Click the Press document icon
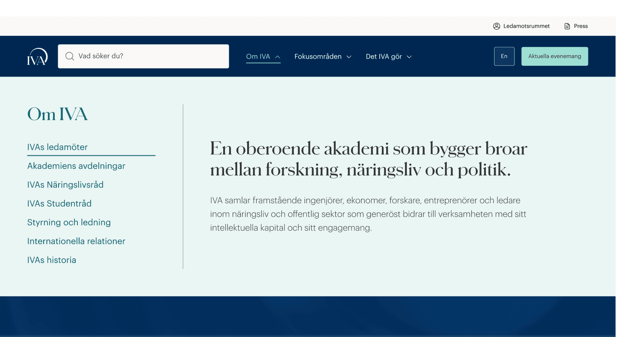This screenshot has height=337, width=644. click(567, 26)
